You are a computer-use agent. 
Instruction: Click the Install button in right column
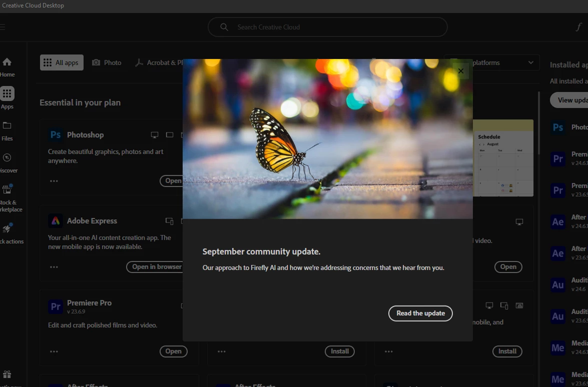507,351
